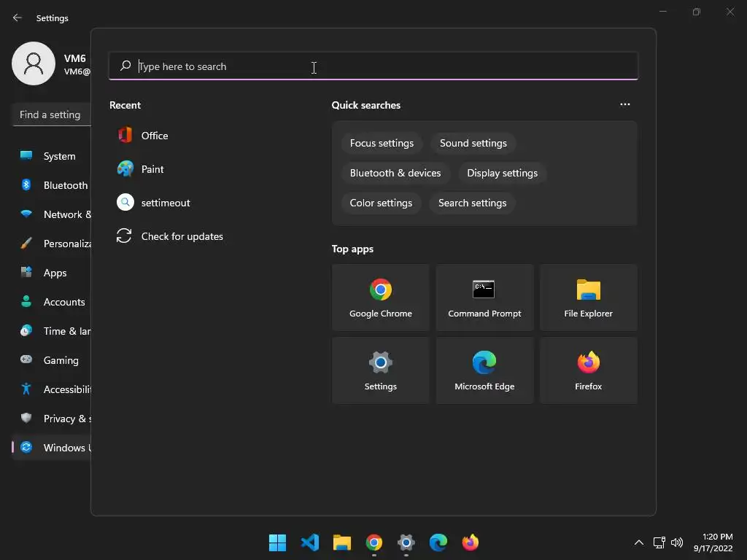The image size is (747, 560).
Task: Launch Command Prompt from Top apps
Action: point(484,297)
